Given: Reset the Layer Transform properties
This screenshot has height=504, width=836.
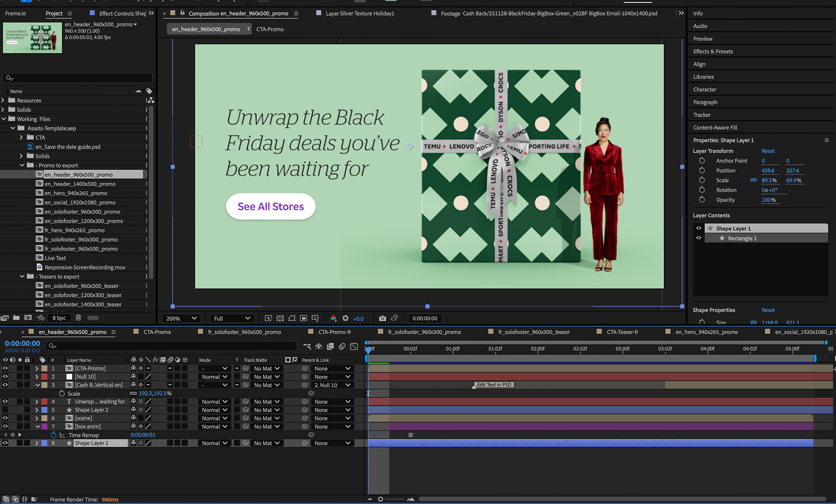Looking at the screenshot, I should (768, 151).
